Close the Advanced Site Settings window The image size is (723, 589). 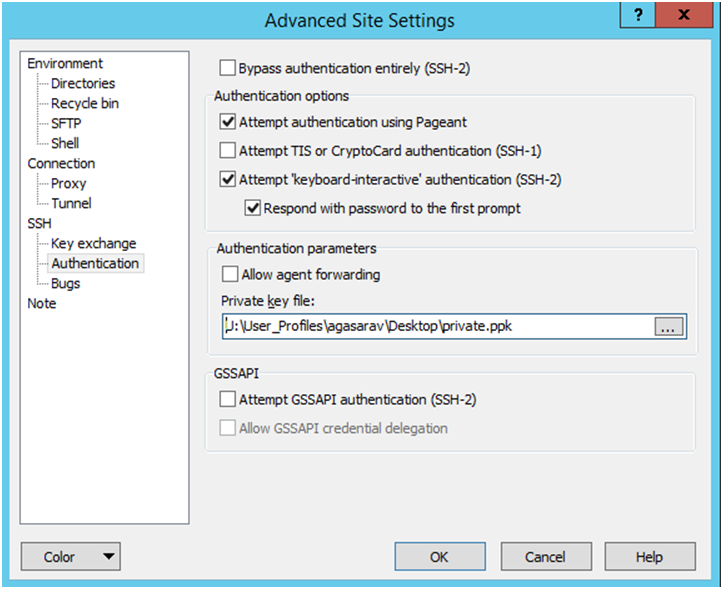[x=684, y=15]
